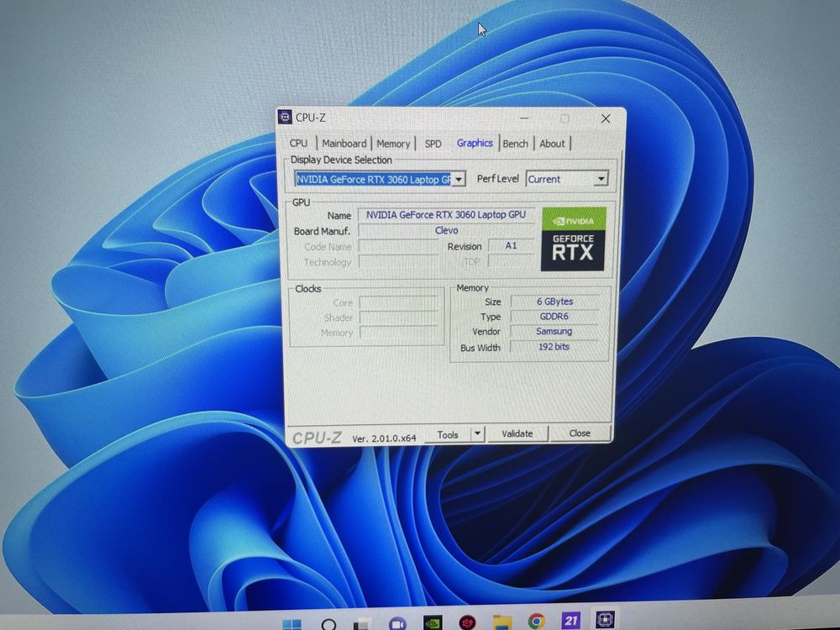Click the CPU-Z taskbar icon
Screen dimensions: 840x630
604,619
